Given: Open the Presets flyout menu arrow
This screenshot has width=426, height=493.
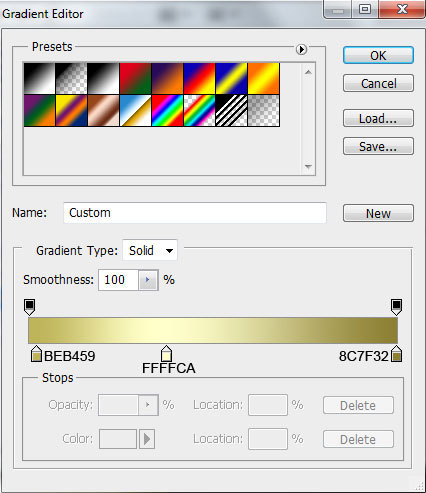Looking at the screenshot, I should [301, 49].
